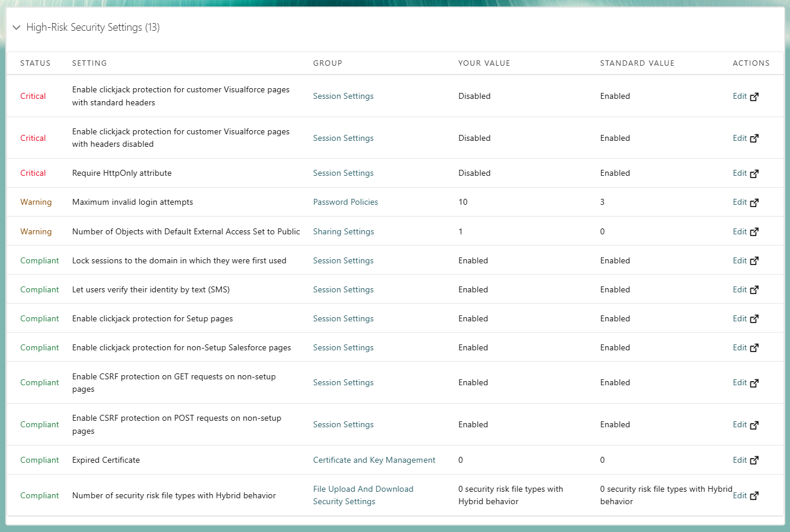Click Edit for clickjack protection with standard headers
This screenshot has width=790, height=532.
pyautogui.click(x=739, y=96)
